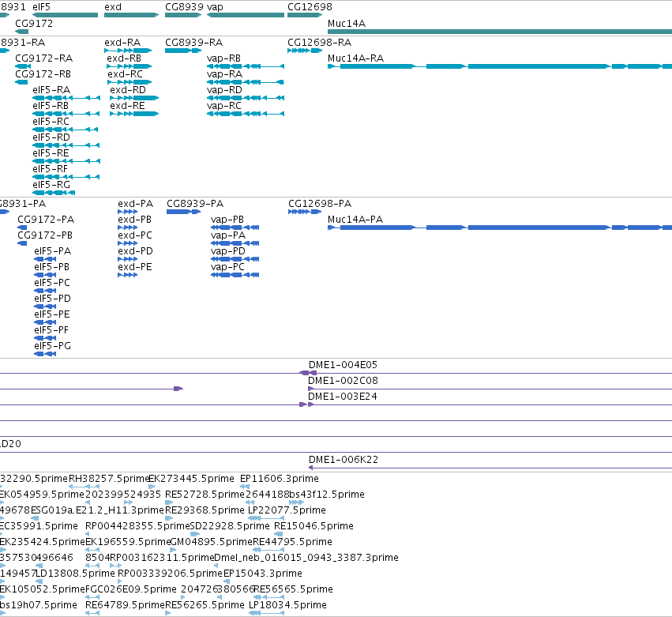Select transcript label CG9172-RB
This screenshot has width=672, height=617.
pos(43,73)
